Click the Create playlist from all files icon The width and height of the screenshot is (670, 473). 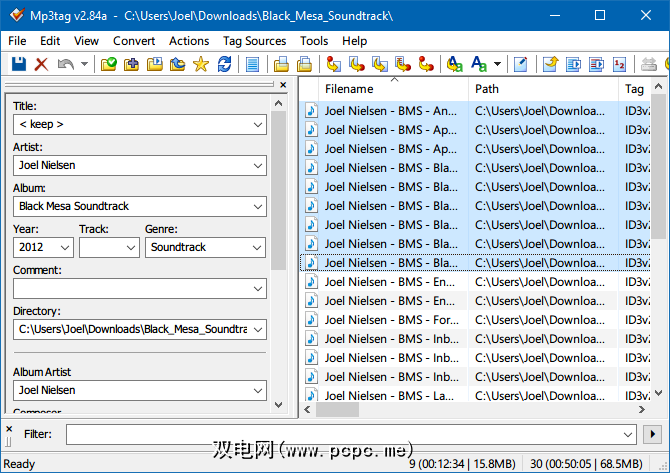[x=573, y=65]
